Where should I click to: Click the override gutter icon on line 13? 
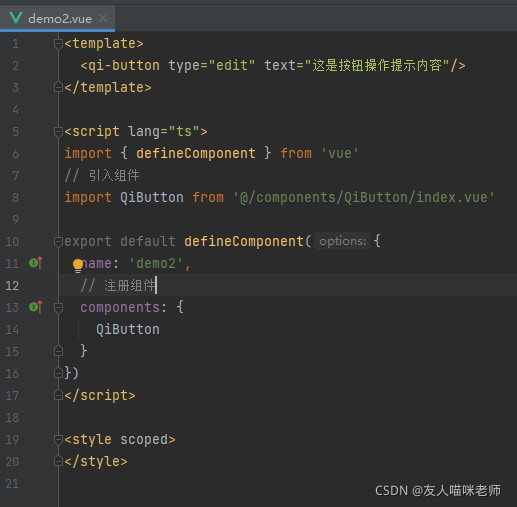[x=36, y=307]
